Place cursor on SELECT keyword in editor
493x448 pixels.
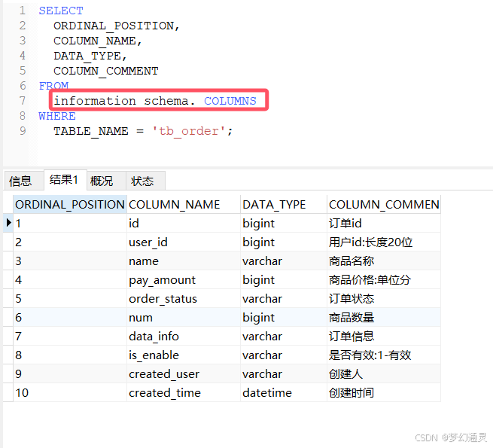click(61, 11)
